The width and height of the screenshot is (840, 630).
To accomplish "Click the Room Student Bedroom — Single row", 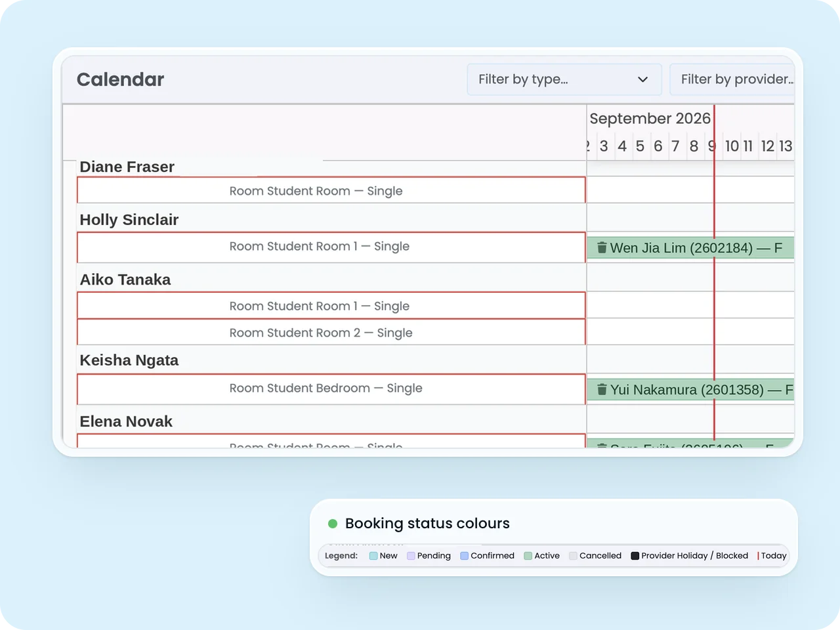I will pyautogui.click(x=331, y=389).
